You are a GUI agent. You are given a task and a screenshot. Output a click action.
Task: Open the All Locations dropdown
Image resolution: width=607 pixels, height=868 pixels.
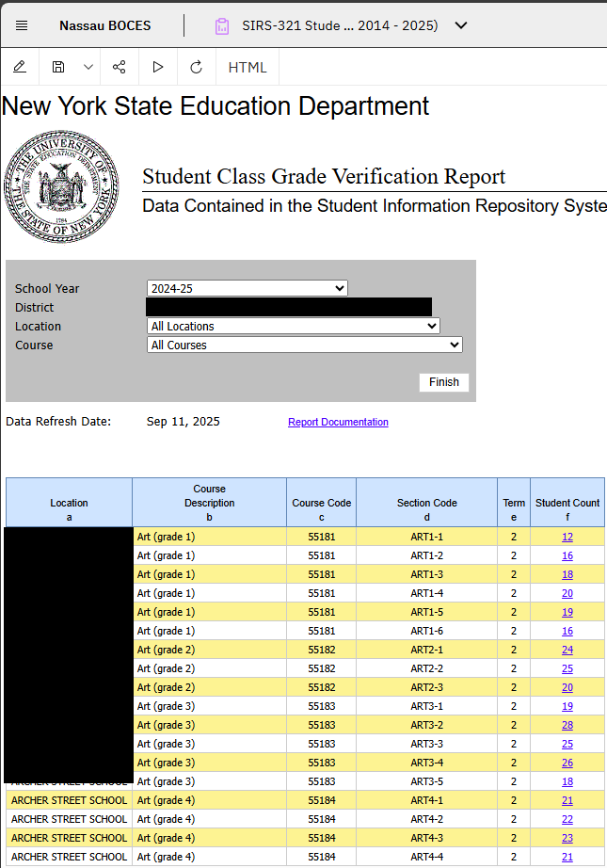point(294,326)
